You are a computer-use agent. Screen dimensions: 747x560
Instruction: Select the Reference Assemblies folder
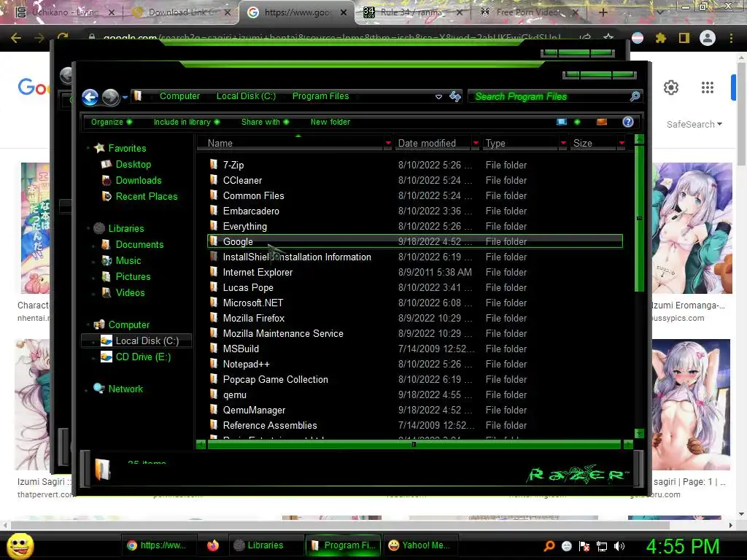tap(270, 425)
